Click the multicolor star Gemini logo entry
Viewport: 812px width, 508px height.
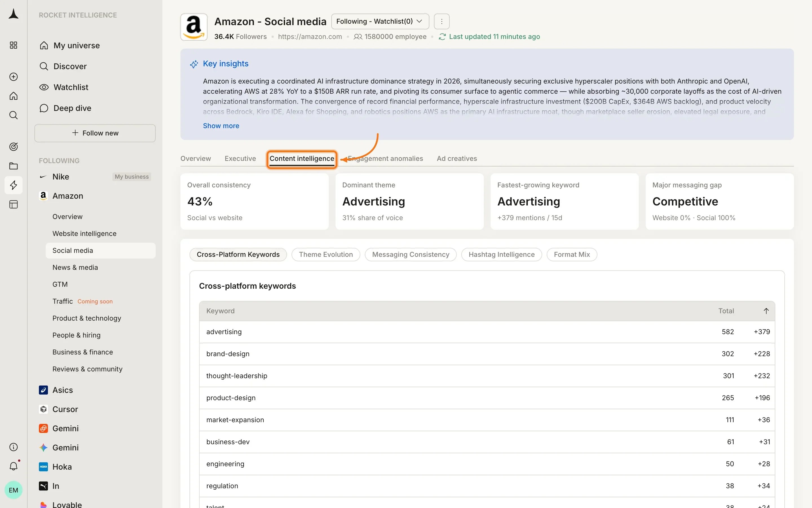click(x=43, y=448)
